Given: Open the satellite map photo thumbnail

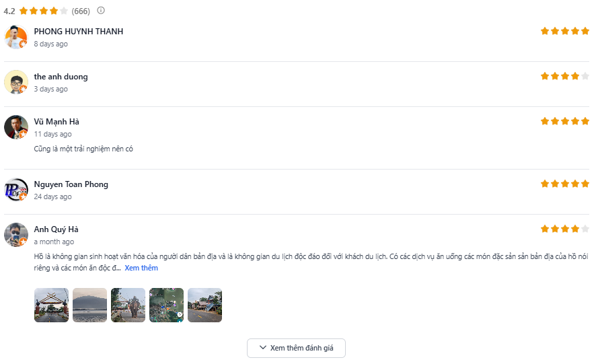Looking at the screenshot, I should (166, 305).
